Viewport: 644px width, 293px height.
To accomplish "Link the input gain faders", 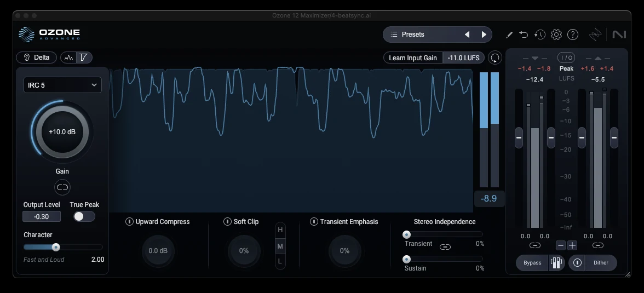I will coord(534,245).
